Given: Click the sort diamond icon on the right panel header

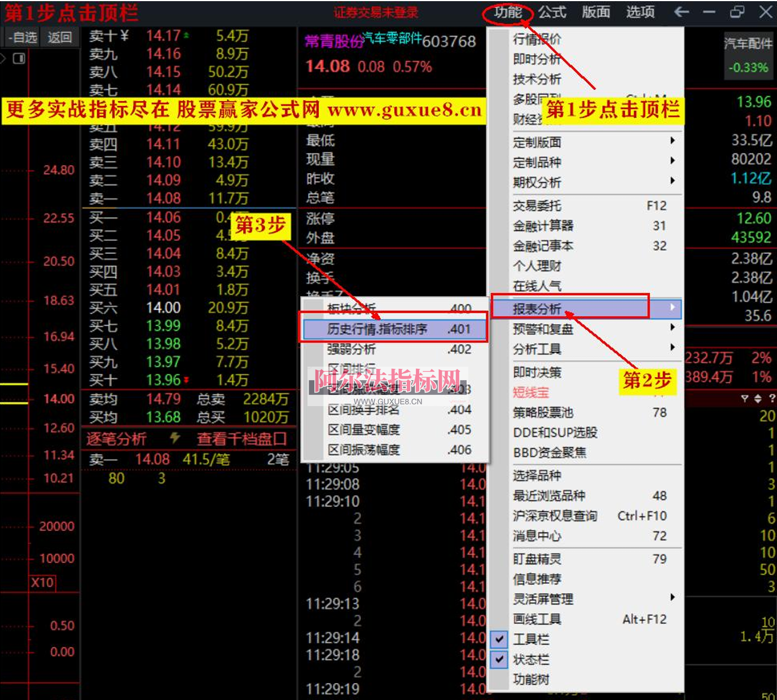Looking at the screenshot, I should [x=758, y=398].
